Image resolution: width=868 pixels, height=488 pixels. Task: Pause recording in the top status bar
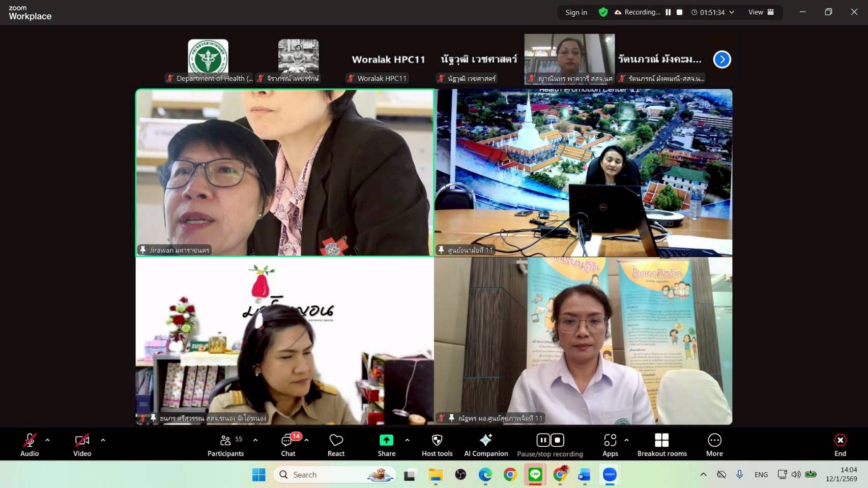[668, 12]
